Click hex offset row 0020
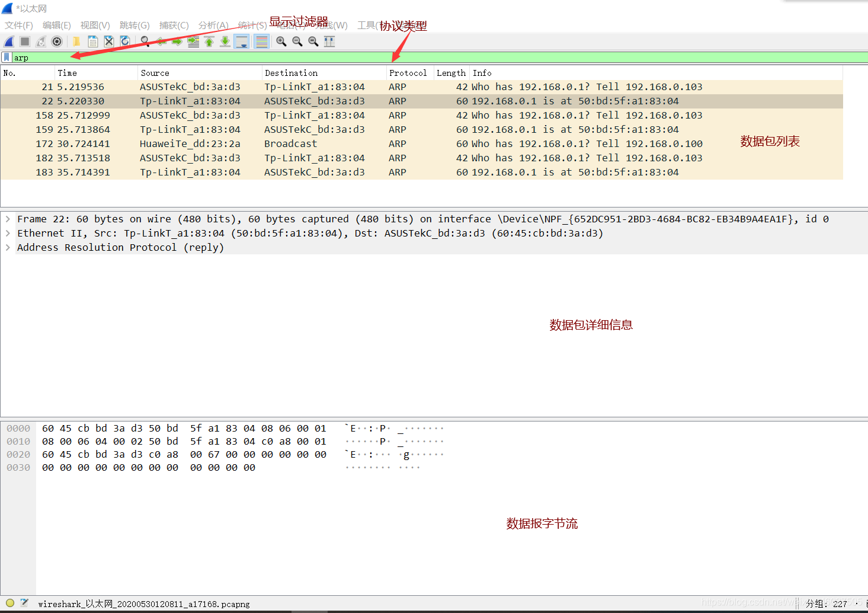Viewport: 868px width, 613px height. 18,455
